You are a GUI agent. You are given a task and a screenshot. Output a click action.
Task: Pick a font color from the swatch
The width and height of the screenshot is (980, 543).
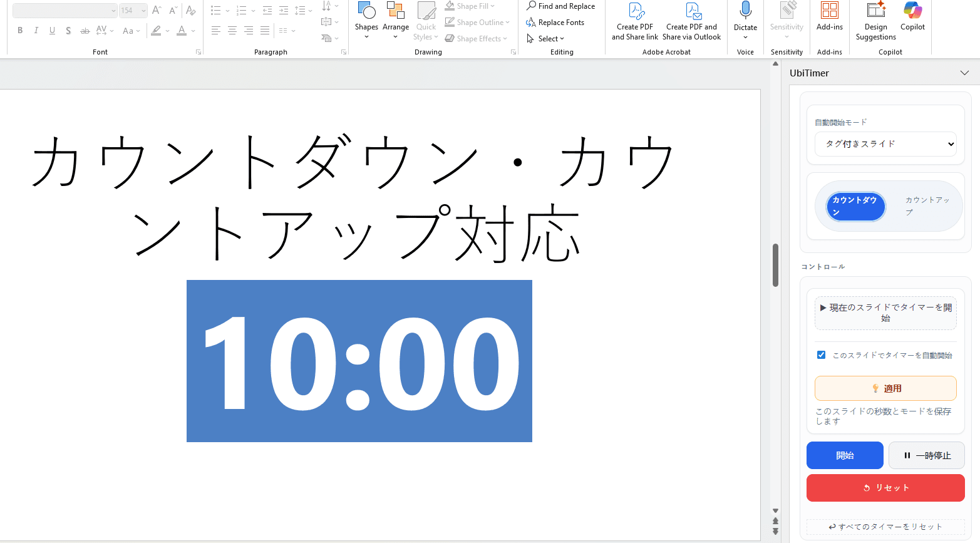(x=182, y=29)
